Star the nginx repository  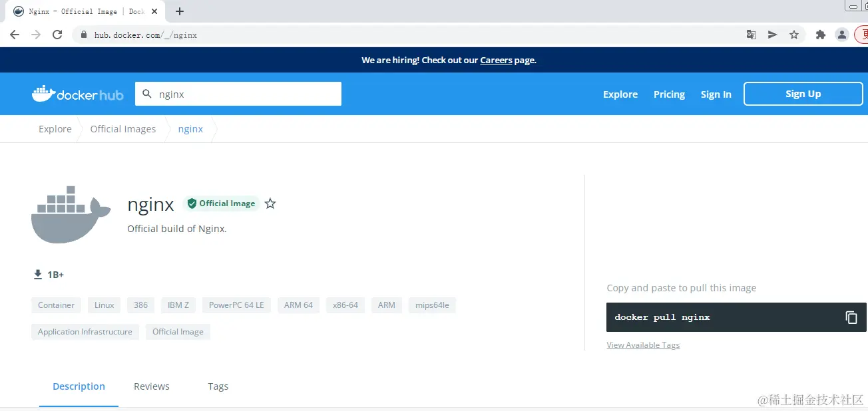[x=270, y=204]
